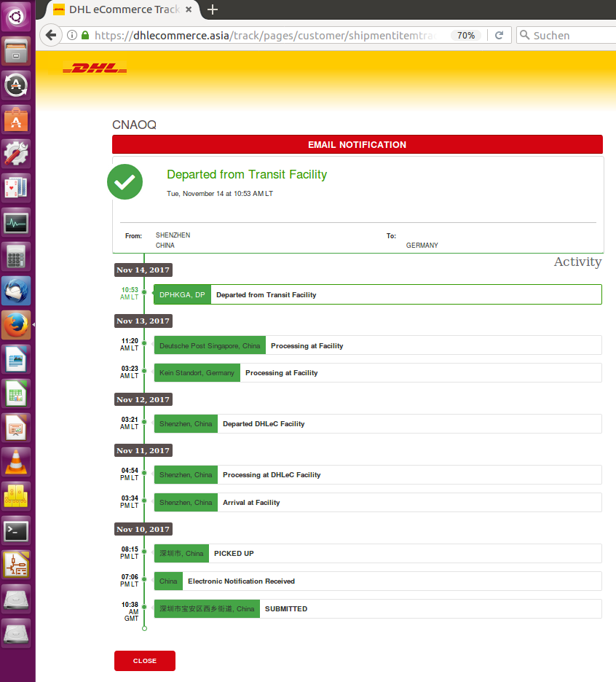The image size is (616, 682).
Task: Click the SUBMITTED activity entry
Action: pyautogui.click(x=378, y=609)
